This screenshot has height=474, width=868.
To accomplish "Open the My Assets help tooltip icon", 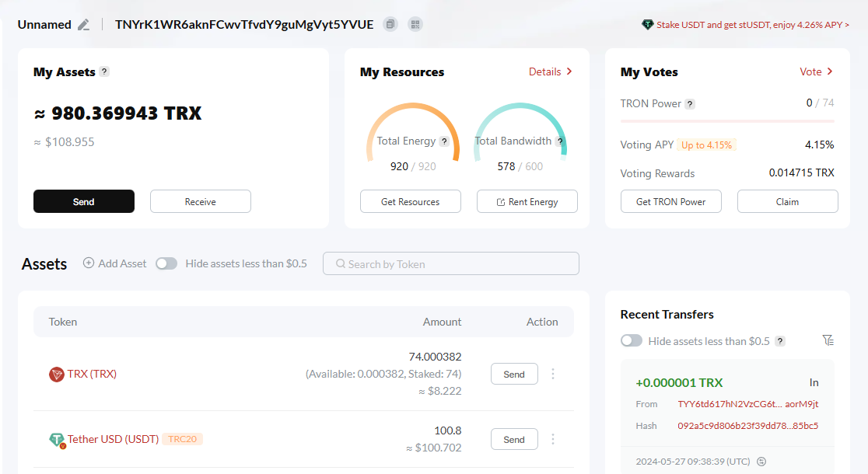I will 104,71.
